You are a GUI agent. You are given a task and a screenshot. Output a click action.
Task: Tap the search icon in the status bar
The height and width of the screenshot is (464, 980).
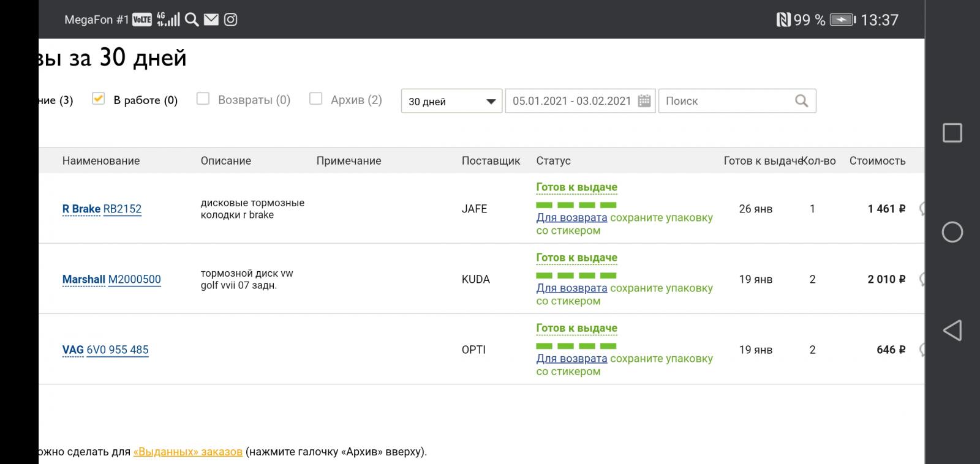coord(192,20)
